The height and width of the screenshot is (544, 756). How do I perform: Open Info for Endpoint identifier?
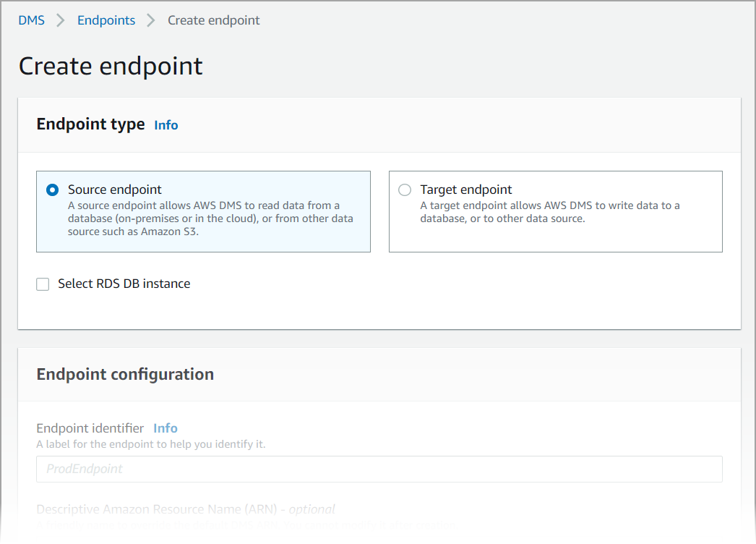click(165, 428)
